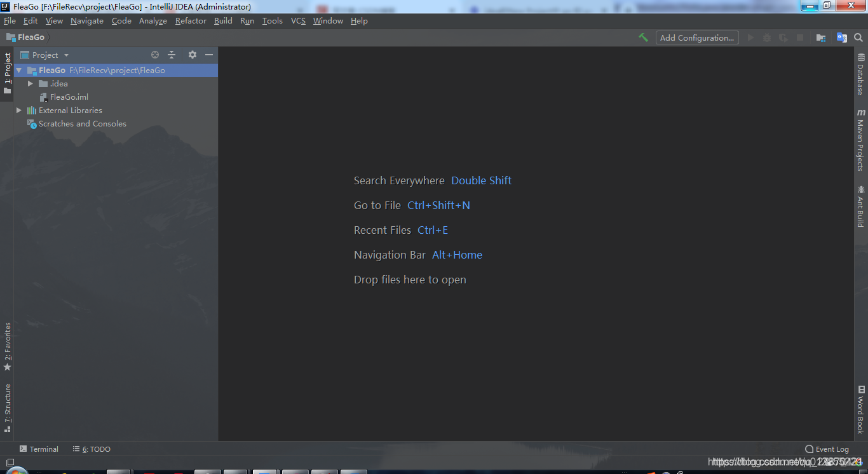The height and width of the screenshot is (474, 868).
Task: Open Search Everywhere magnifier icon
Action: (x=858, y=37)
